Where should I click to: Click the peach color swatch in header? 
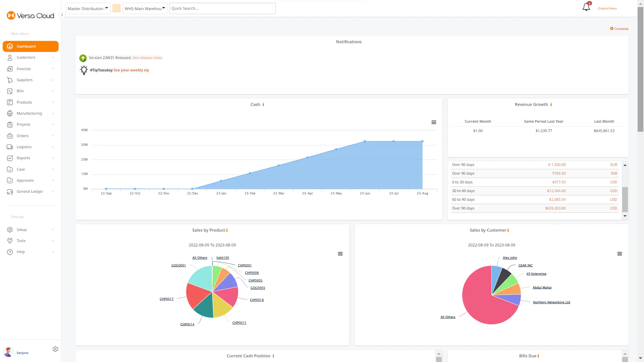(x=116, y=8)
